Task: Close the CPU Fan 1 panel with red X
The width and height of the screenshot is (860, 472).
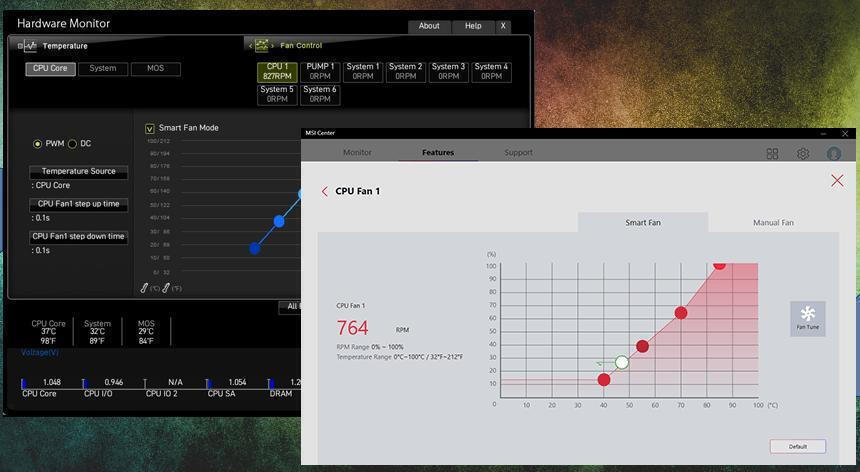Action: pyautogui.click(x=837, y=180)
